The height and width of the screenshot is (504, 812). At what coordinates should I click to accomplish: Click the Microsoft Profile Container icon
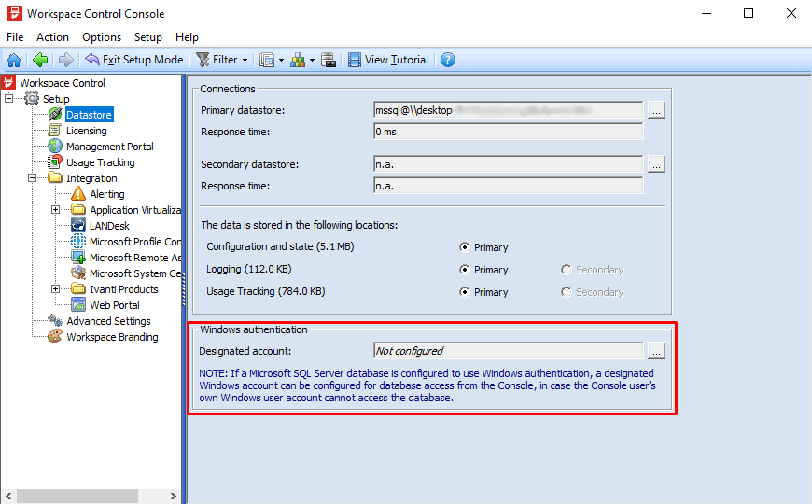point(78,242)
